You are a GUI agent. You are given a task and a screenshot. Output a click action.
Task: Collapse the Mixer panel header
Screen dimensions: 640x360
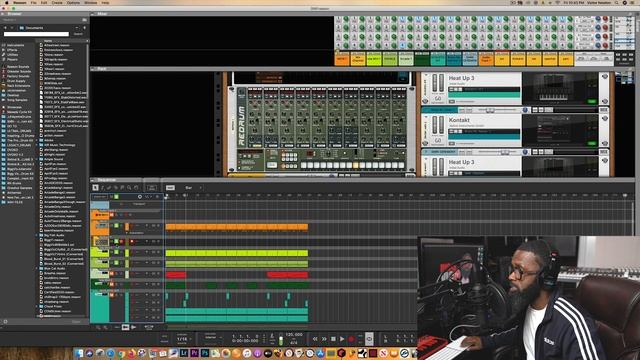click(x=93, y=14)
